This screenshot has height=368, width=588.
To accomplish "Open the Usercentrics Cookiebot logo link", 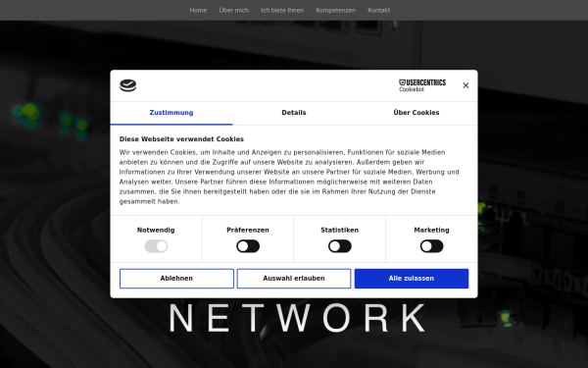I will coord(422,85).
